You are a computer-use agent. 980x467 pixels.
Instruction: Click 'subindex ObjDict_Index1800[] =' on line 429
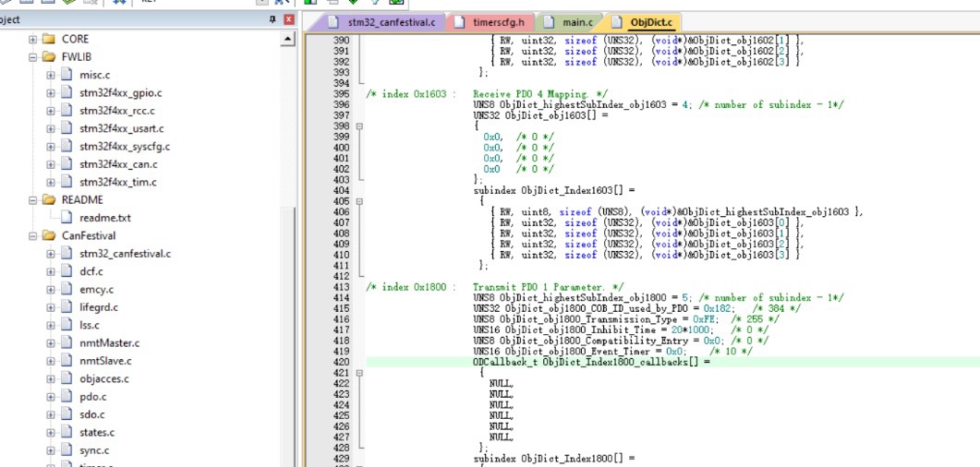(x=554, y=459)
